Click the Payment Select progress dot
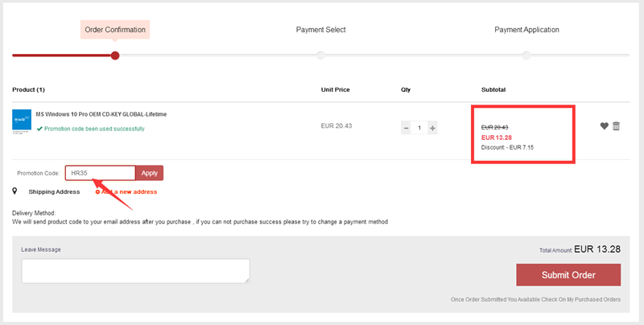Screen dimensions: 644x325 click(320, 56)
